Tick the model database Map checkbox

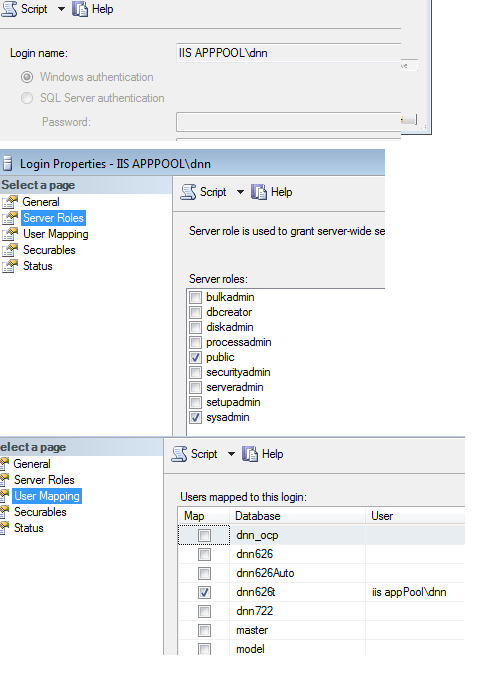tap(204, 649)
